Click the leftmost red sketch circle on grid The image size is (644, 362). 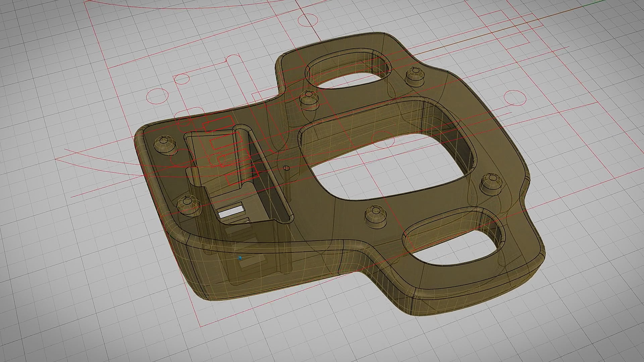157,96
